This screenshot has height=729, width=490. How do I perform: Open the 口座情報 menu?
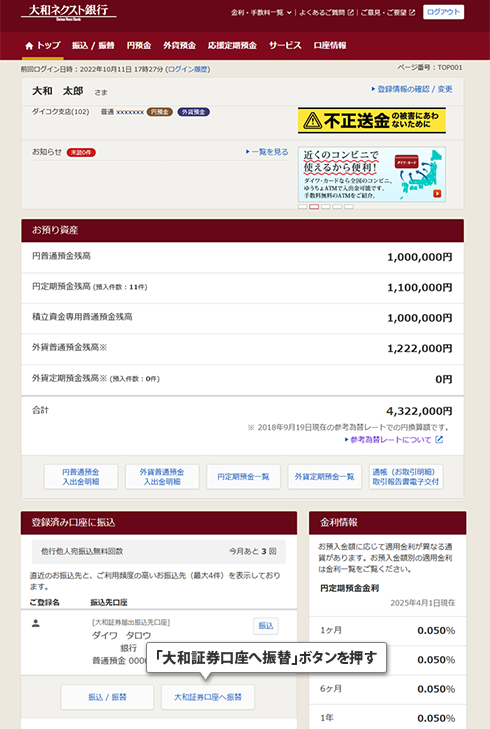(330, 46)
